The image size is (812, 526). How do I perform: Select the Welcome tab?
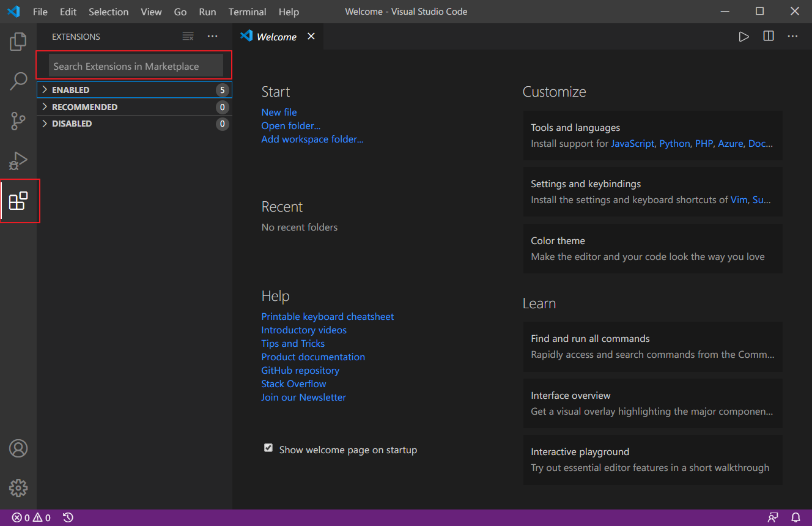[x=278, y=37]
